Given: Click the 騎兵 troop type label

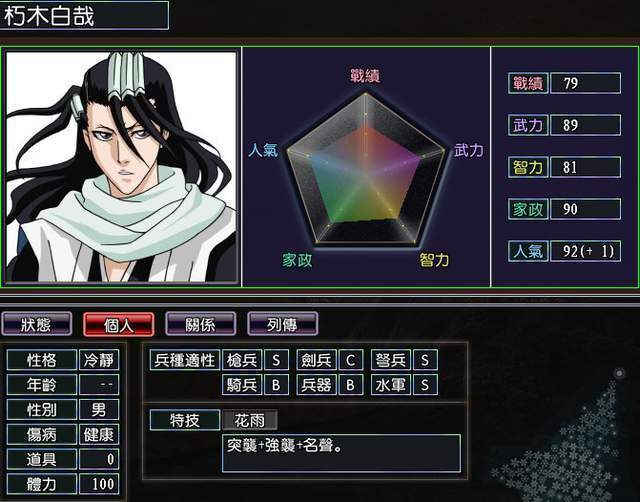Looking at the screenshot, I should tap(242, 385).
